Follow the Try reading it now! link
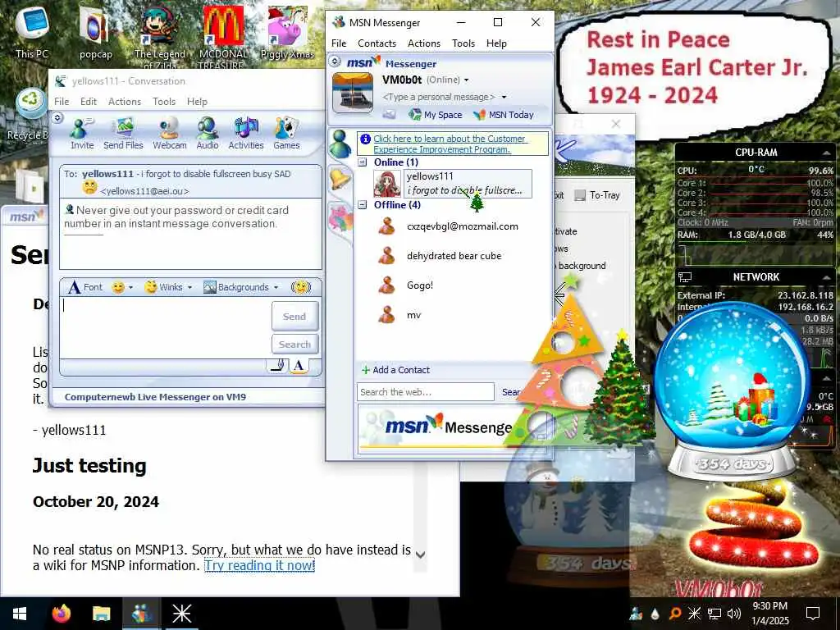This screenshot has width=840, height=630. click(260, 565)
